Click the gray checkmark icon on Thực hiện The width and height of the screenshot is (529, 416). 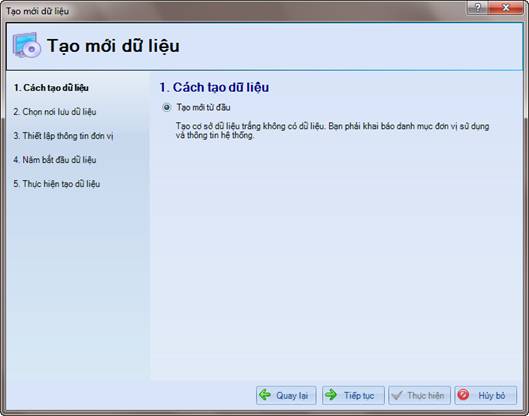pos(397,395)
